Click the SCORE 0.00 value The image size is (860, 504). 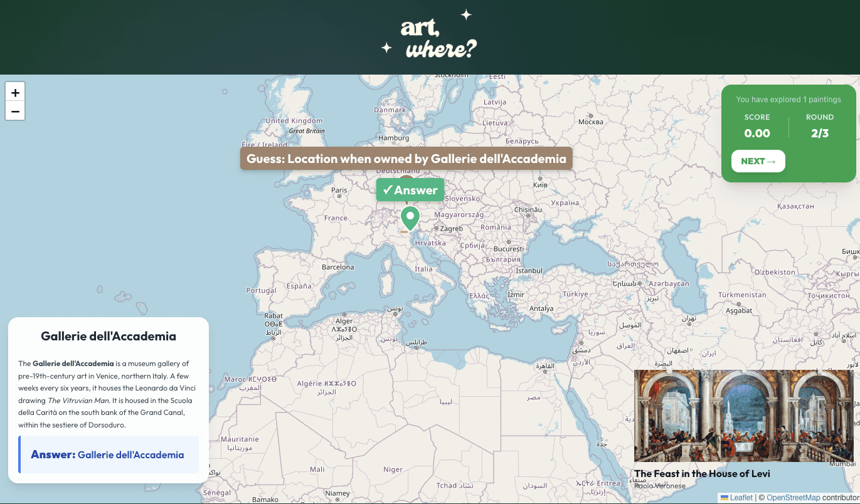[x=757, y=133]
